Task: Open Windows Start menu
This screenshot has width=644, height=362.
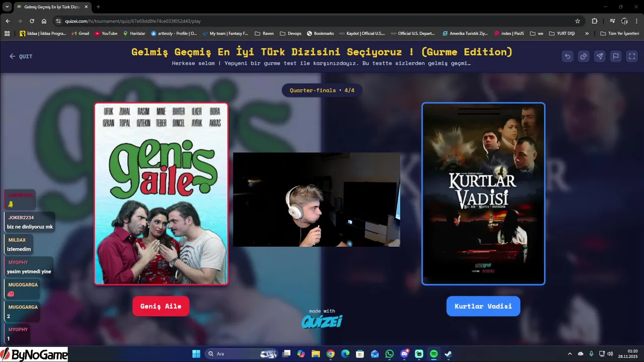Action: [x=196, y=354]
